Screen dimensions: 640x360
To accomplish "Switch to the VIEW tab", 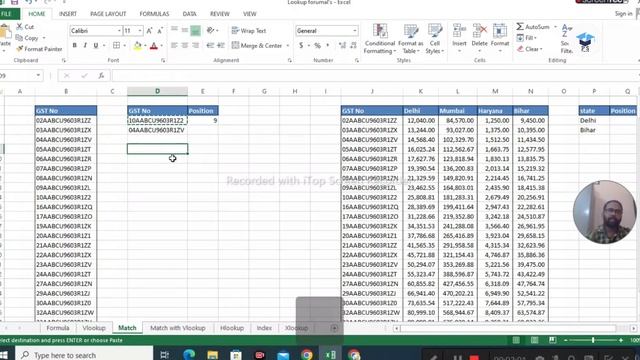I will pyautogui.click(x=249, y=14).
